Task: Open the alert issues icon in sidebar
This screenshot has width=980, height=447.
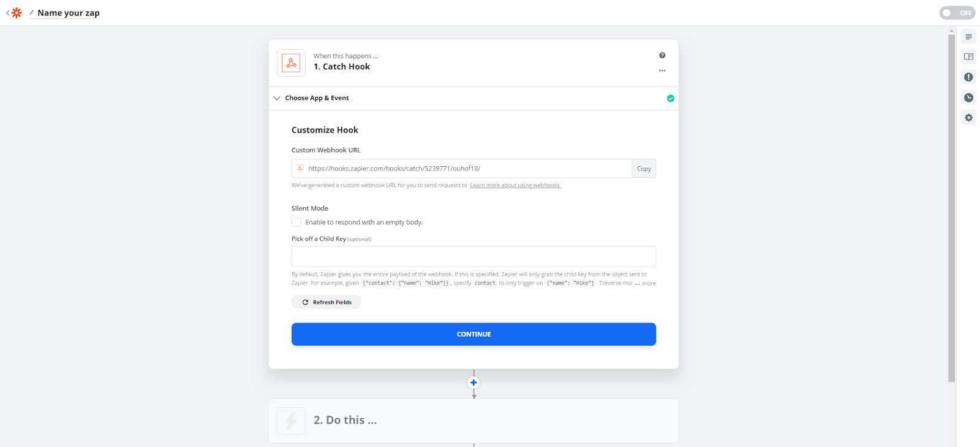Action: coord(968,77)
